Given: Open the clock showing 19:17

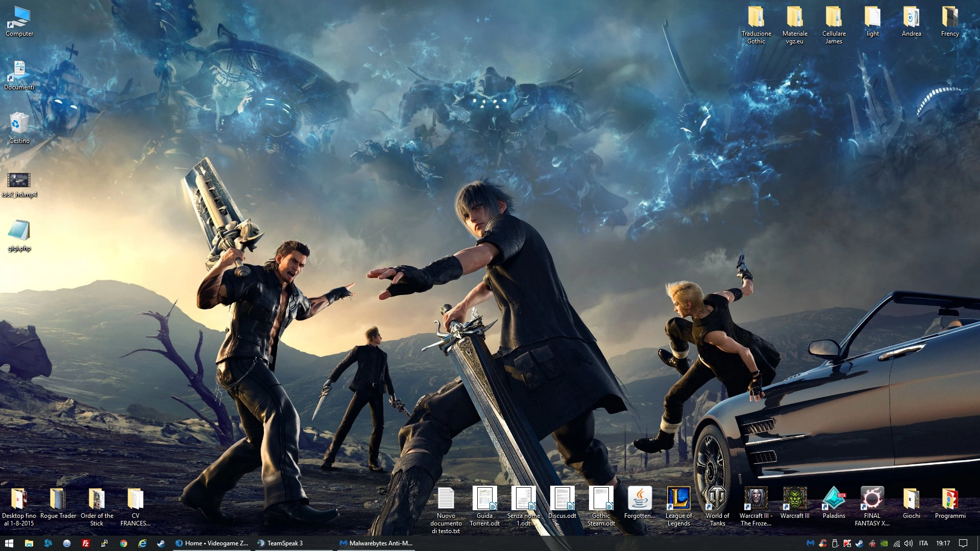Looking at the screenshot, I should tap(943, 543).
